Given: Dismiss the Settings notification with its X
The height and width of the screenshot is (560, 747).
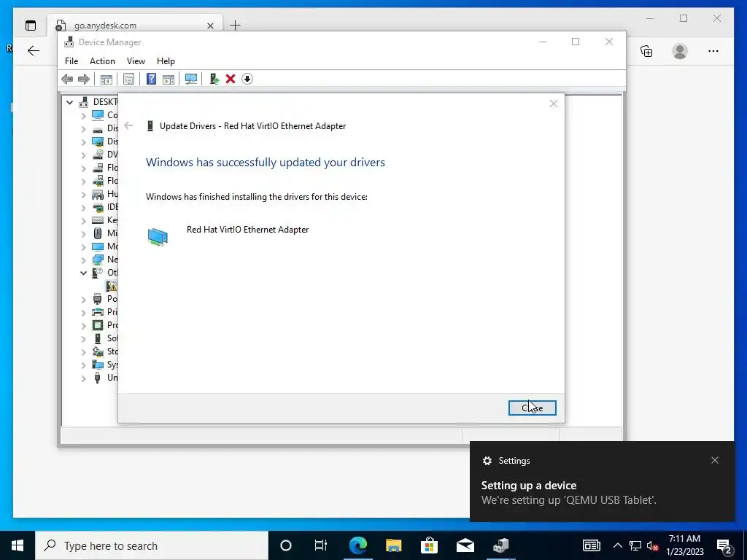Looking at the screenshot, I should (x=715, y=460).
